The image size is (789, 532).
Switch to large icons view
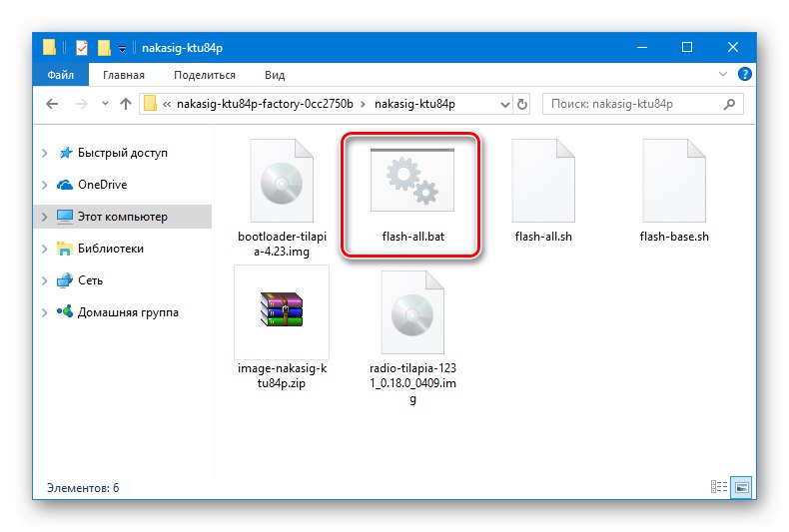click(742, 487)
